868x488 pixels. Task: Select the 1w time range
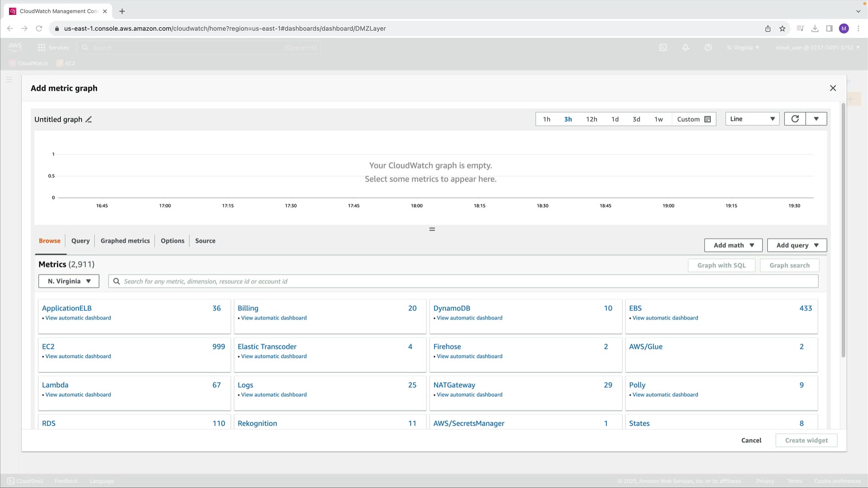658,119
